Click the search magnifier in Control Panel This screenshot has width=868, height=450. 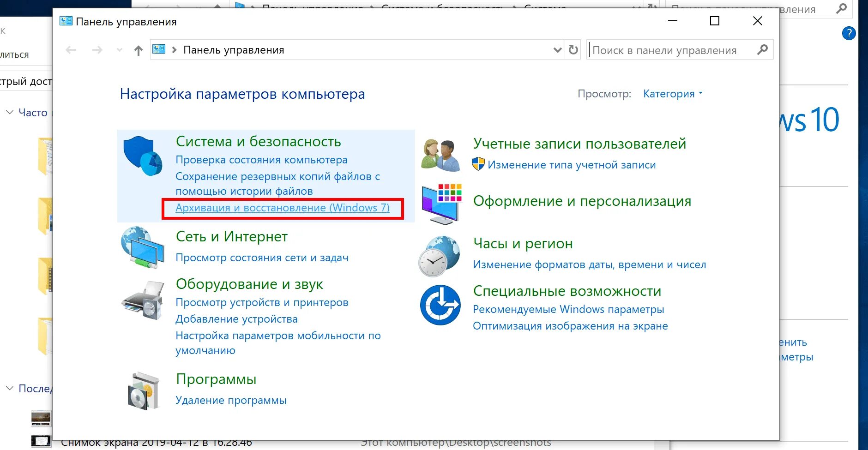(x=763, y=49)
